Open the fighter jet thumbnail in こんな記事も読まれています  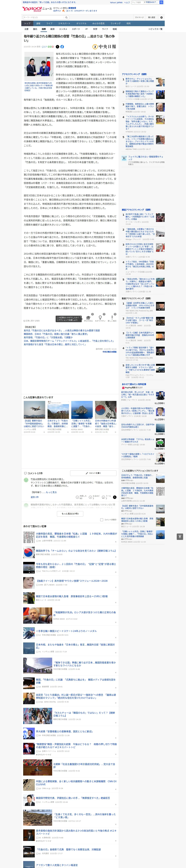click(x=34, y=410)
